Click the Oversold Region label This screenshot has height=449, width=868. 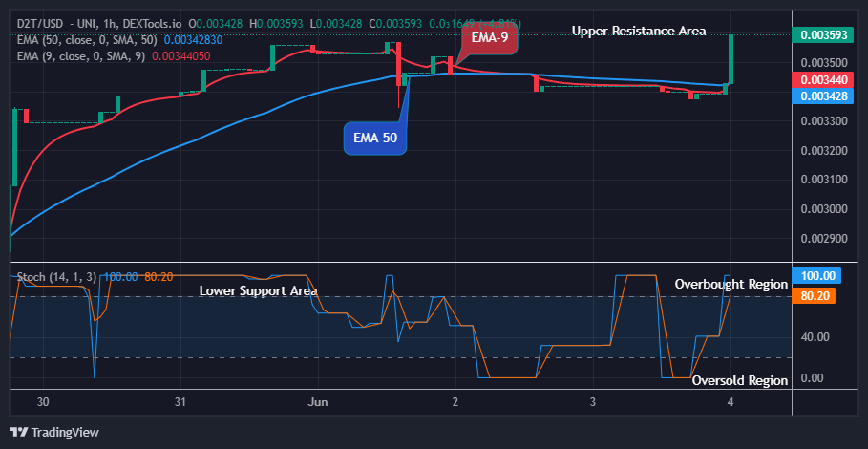(x=740, y=380)
